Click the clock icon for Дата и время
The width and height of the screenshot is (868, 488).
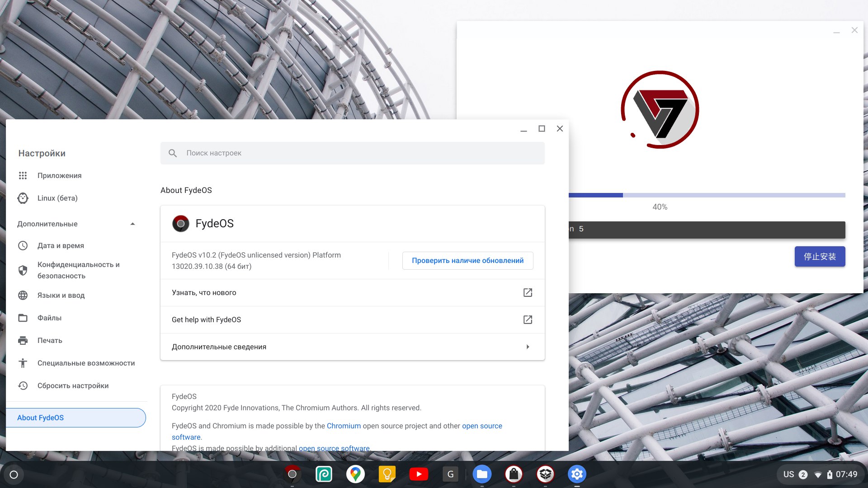[23, 245]
